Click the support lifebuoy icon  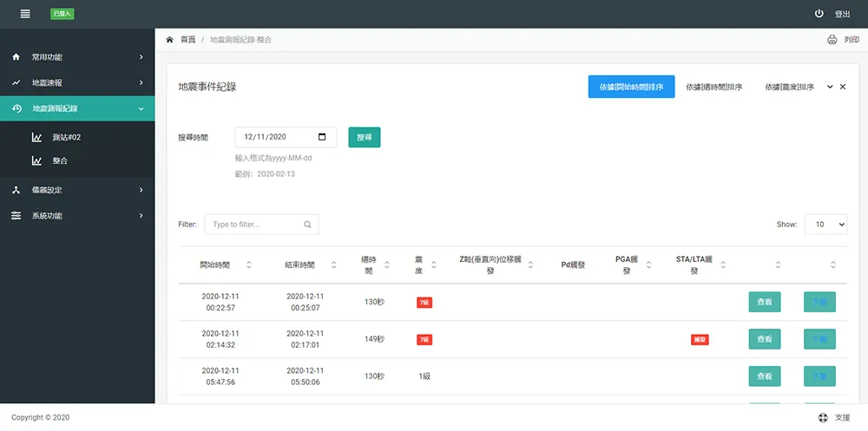822,417
